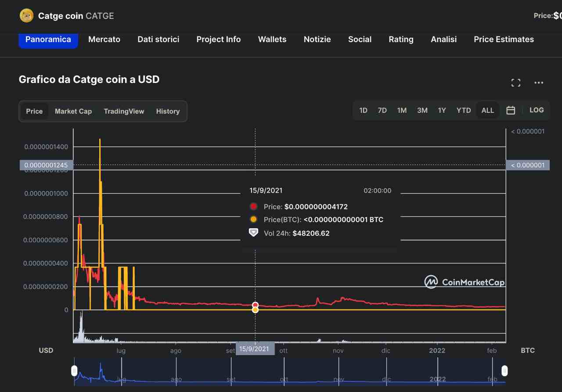Click the $0.000000004172 price value
The image size is (562, 392).
click(316, 207)
